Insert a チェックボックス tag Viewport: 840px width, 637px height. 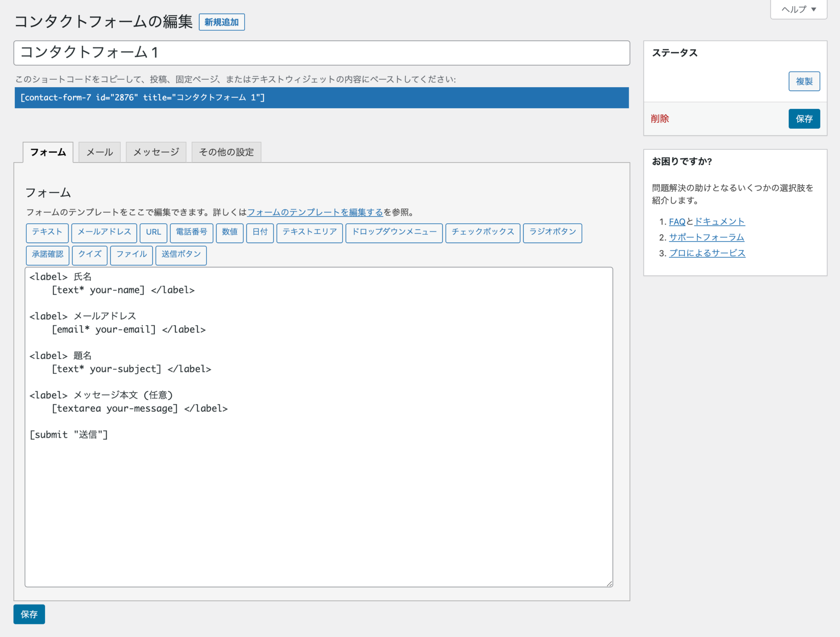(x=483, y=232)
